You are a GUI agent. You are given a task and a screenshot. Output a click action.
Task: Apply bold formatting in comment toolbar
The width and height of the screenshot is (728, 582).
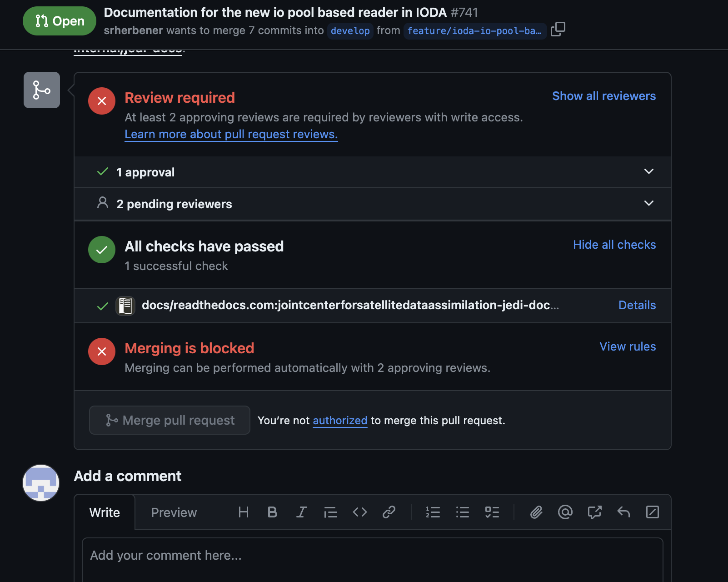(x=272, y=512)
